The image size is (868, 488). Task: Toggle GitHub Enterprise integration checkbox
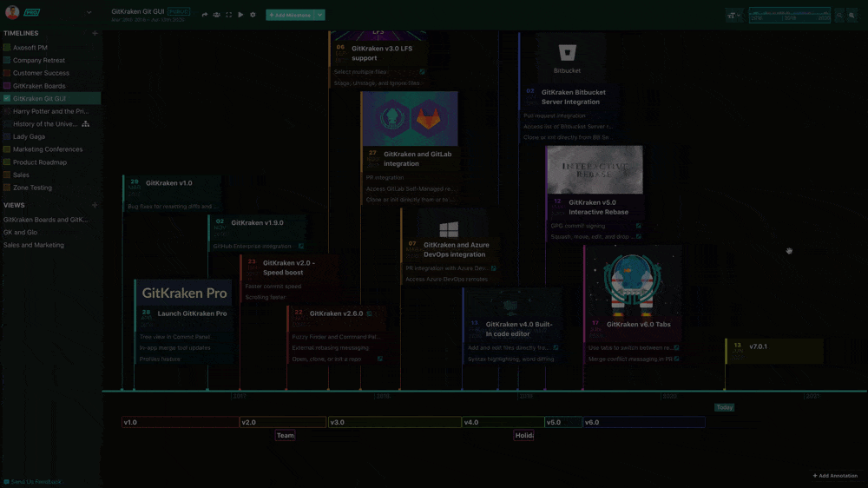(x=301, y=246)
